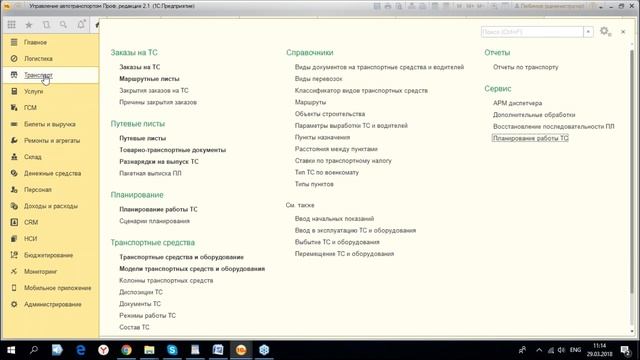The width and height of the screenshot is (640, 360).
Task: Open Маршруты reference
Action: click(x=310, y=102)
